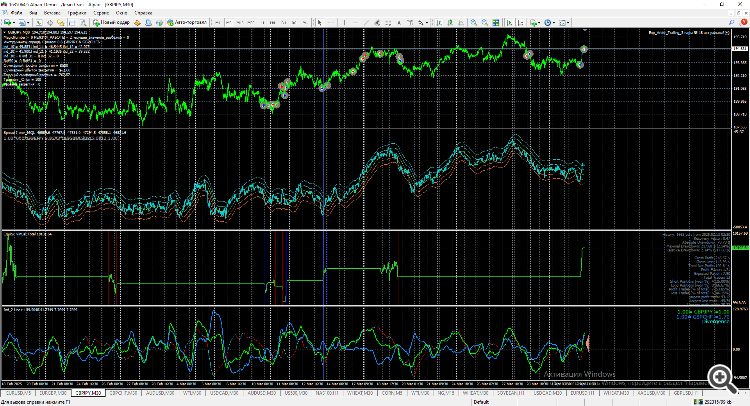The width and height of the screenshot is (750, 406).
Task: Open the Profiles toolbar icon
Action: point(22,22)
